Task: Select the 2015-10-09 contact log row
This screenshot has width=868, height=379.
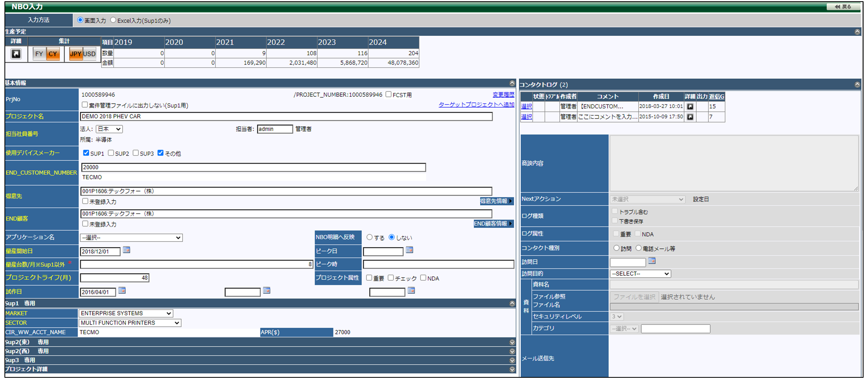Action: coord(527,117)
